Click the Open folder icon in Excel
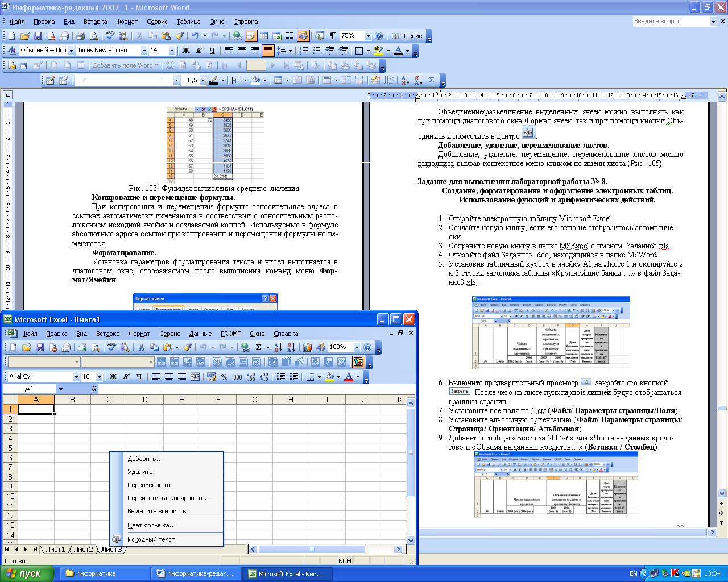 click(26, 347)
